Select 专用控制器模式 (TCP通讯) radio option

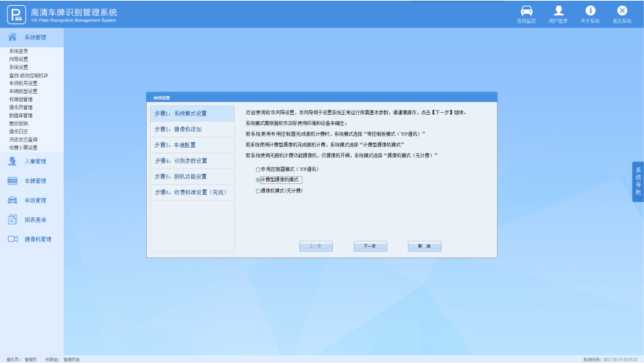click(x=257, y=169)
